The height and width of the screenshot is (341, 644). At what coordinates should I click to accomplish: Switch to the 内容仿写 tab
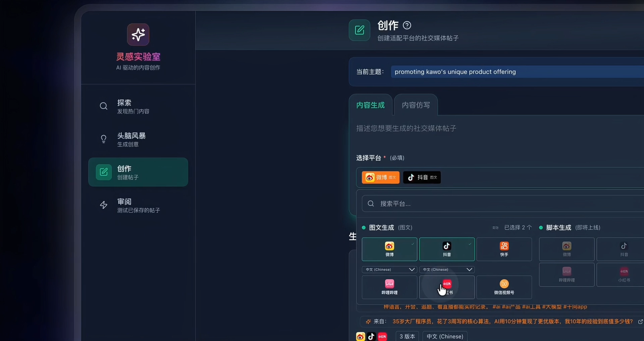tap(416, 105)
